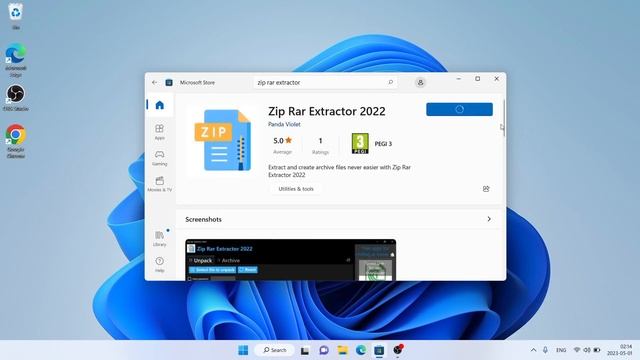Open Microsoft Edge from taskbar
Image resolution: width=640 pixels, height=360 pixels.
pos(361,350)
